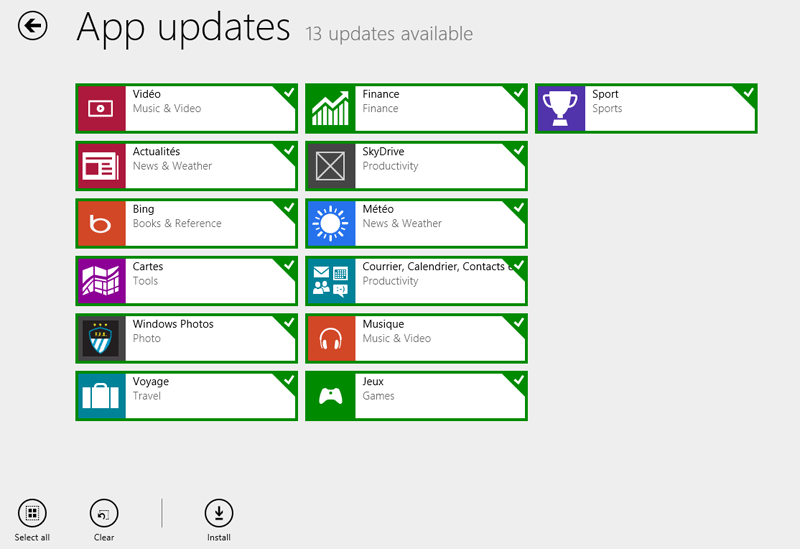Click the Voyage suitcase icon
Viewport: 800px width, 549px height.
101,396
